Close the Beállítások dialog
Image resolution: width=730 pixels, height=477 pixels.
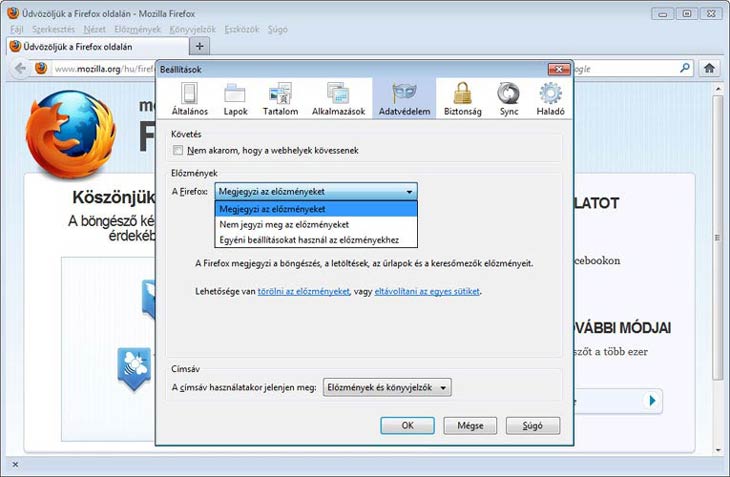pyautogui.click(x=559, y=69)
